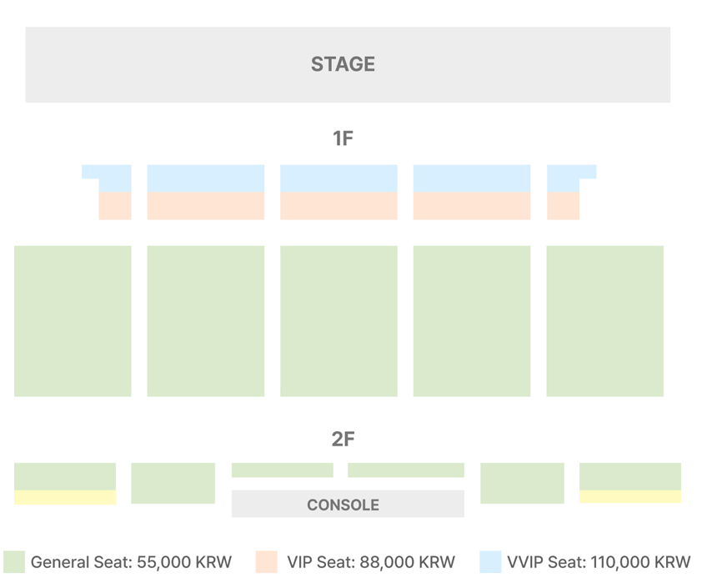Select the far-left large General block on 1F
The width and height of the screenshot is (707, 588).
pyautogui.click(x=73, y=321)
